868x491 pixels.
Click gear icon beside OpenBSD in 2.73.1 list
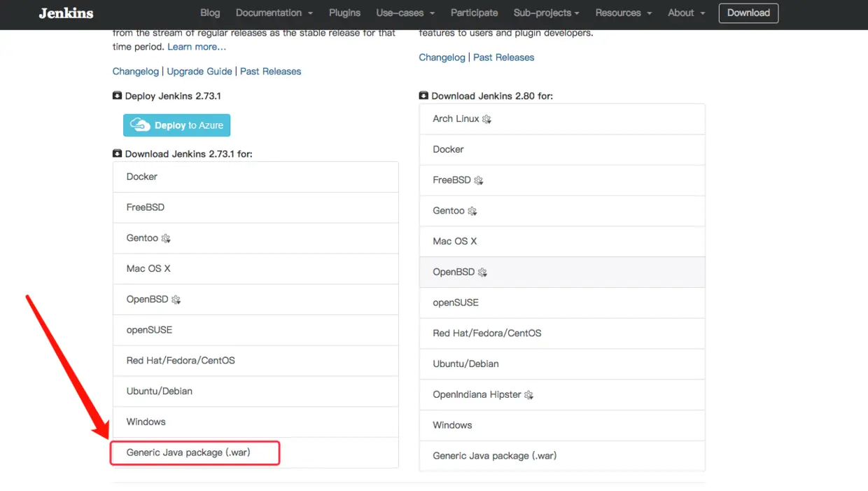click(x=176, y=300)
